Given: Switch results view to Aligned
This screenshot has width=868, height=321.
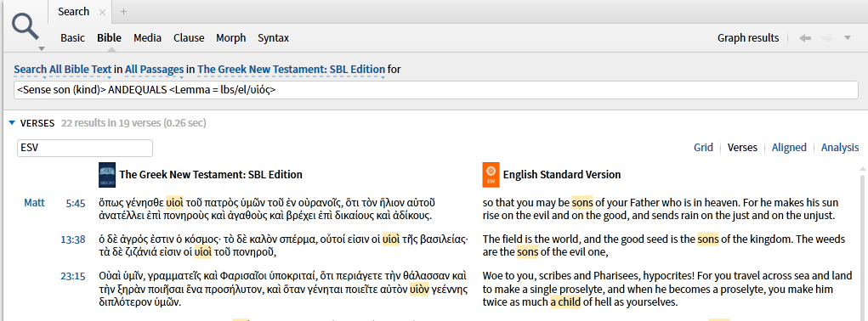Looking at the screenshot, I should pyautogui.click(x=789, y=148).
